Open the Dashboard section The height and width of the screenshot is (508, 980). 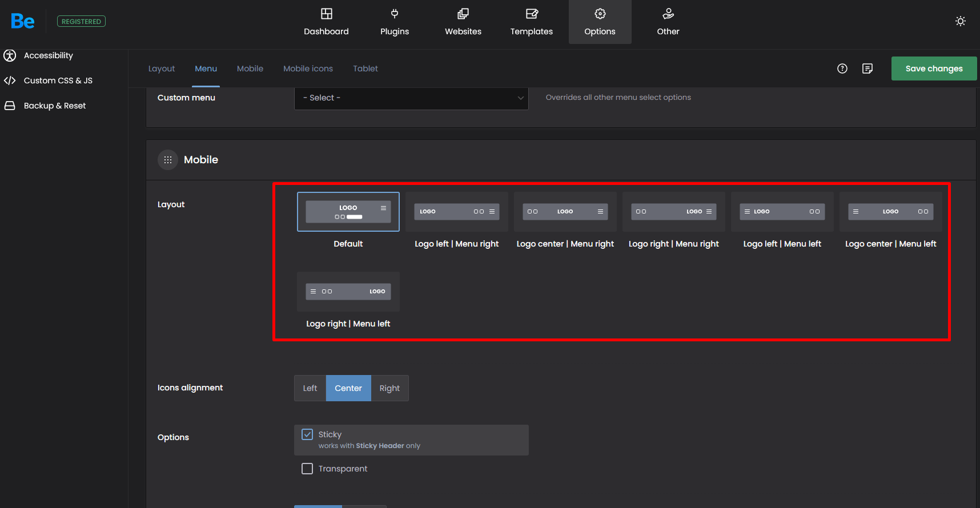326,22
